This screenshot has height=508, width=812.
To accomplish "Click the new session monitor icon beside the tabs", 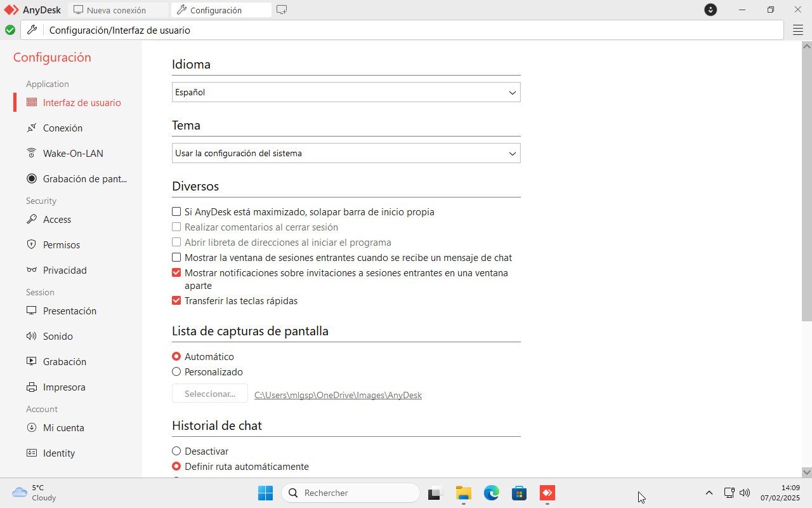I will click(282, 10).
